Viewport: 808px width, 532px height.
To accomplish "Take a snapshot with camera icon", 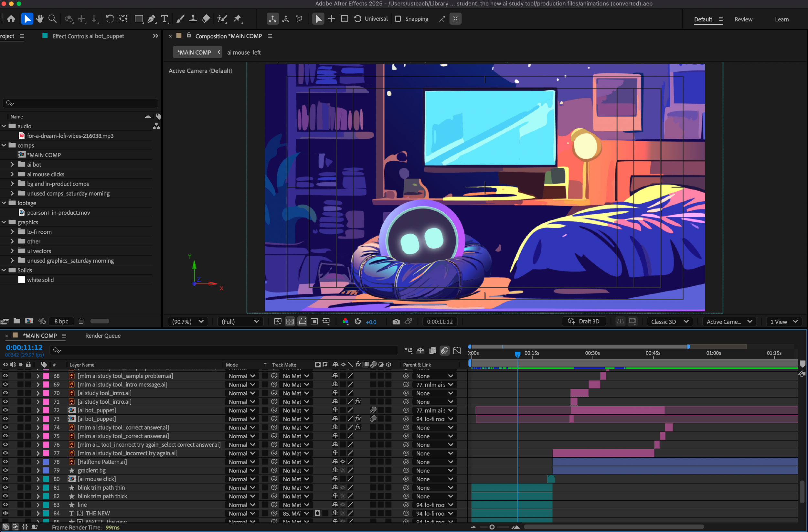I will pyautogui.click(x=396, y=322).
